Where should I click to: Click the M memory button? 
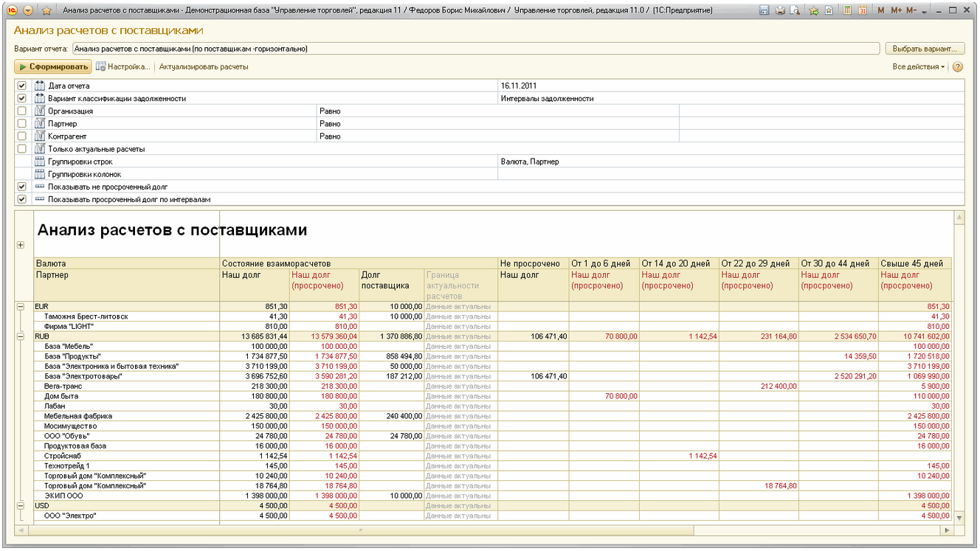point(881,10)
